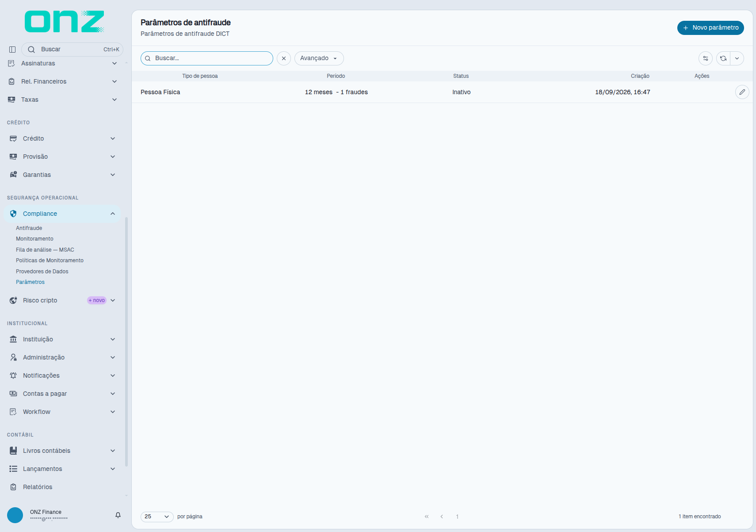Click the Garantias icon
The width and height of the screenshot is (756, 532).
coord(13,175)
